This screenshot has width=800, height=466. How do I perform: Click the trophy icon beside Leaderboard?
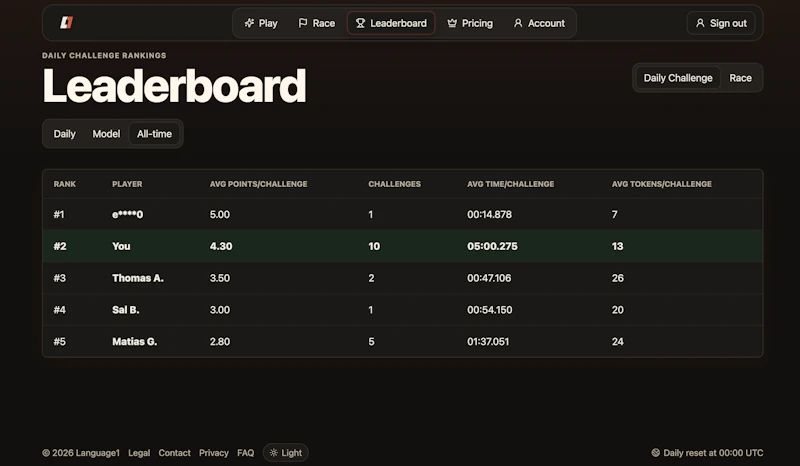(x=360, y=23)
